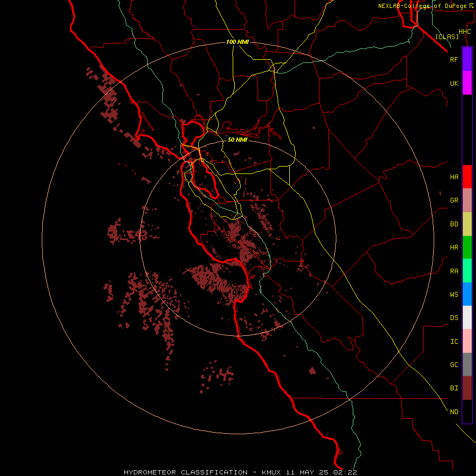
Task: Click the BI legend label text
Action: (454, 388)
